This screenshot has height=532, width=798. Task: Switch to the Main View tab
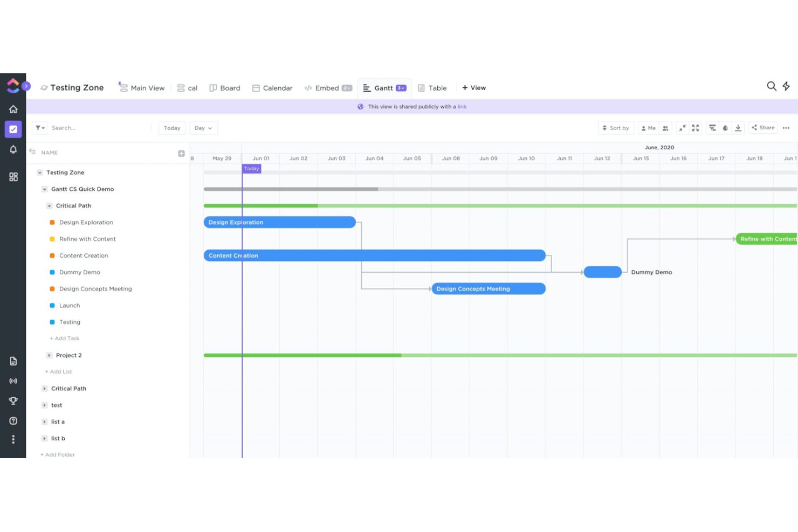pyautogui.click(x=142, y=88)
